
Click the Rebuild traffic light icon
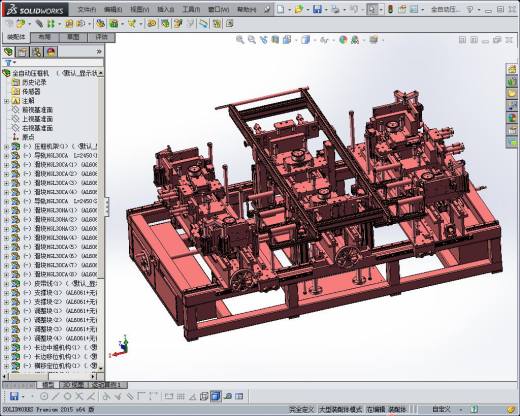390,9
